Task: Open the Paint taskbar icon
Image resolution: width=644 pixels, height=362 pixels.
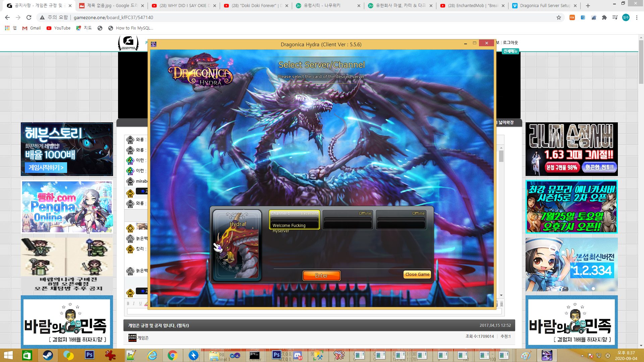Action: tap(526, 355)
